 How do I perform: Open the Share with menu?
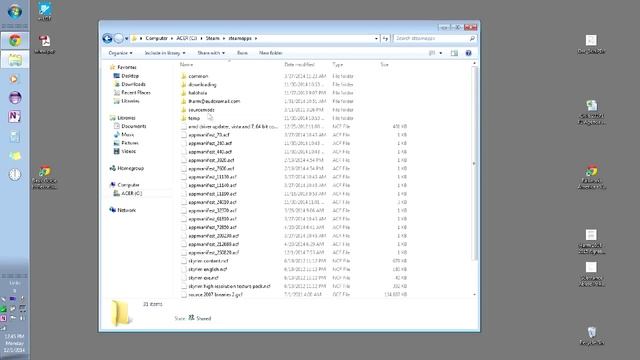211,53
